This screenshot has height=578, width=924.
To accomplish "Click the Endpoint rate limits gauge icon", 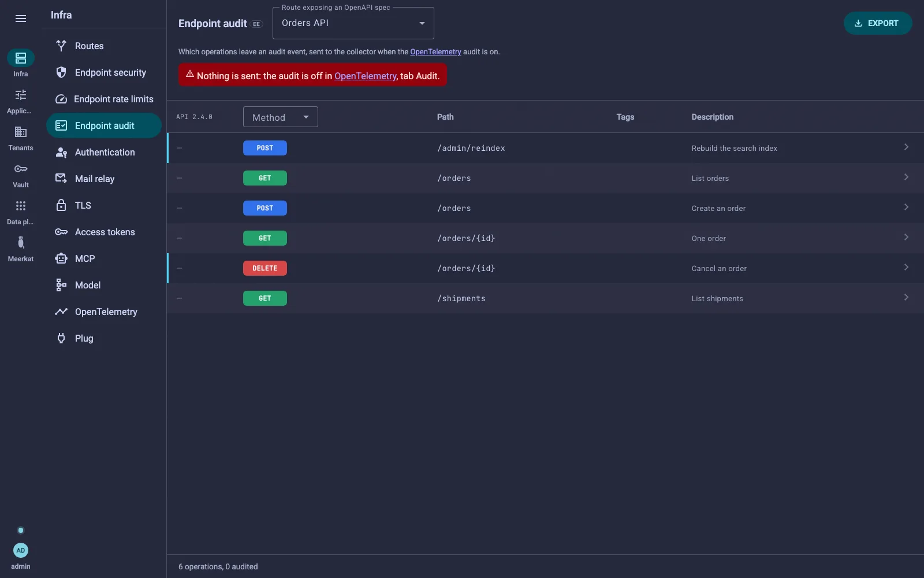I will (x=61, y=99).
